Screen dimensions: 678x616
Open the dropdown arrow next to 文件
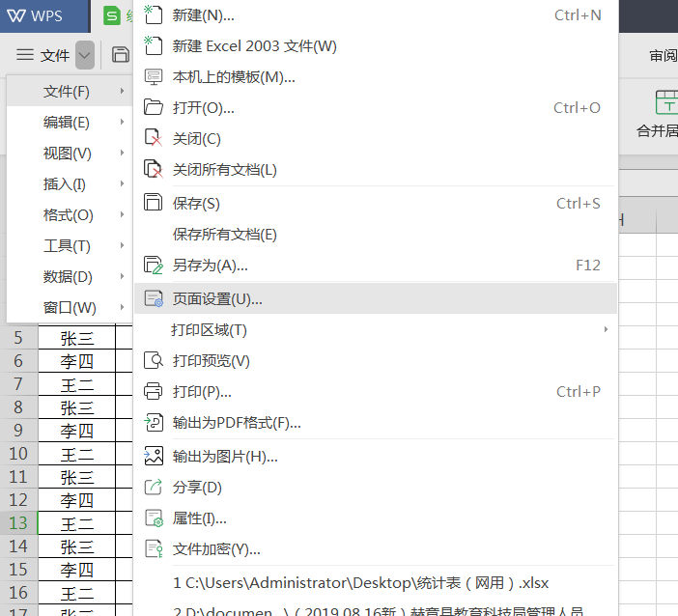pos(85,55)
